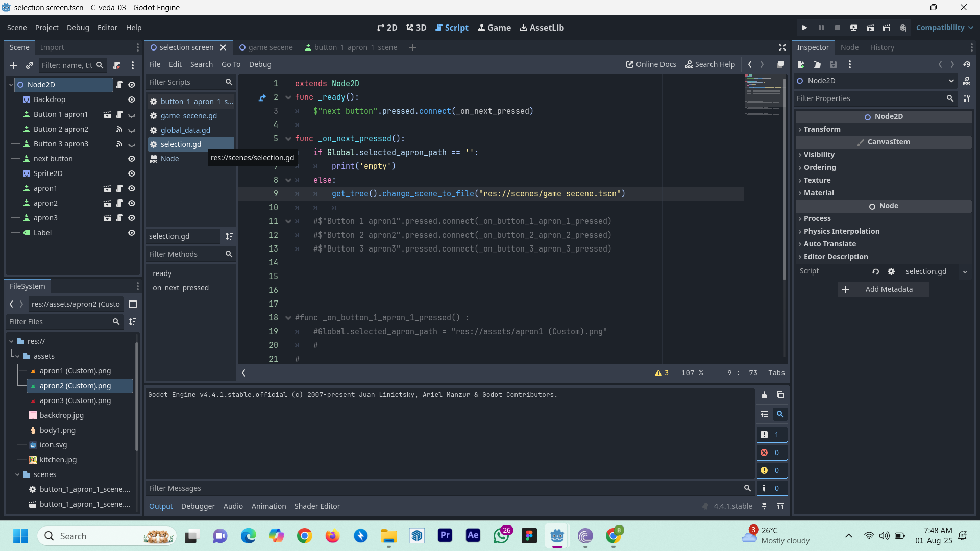Click the warnings indicator showing 3
Screen dimensions: 980x551
point(661,373)
